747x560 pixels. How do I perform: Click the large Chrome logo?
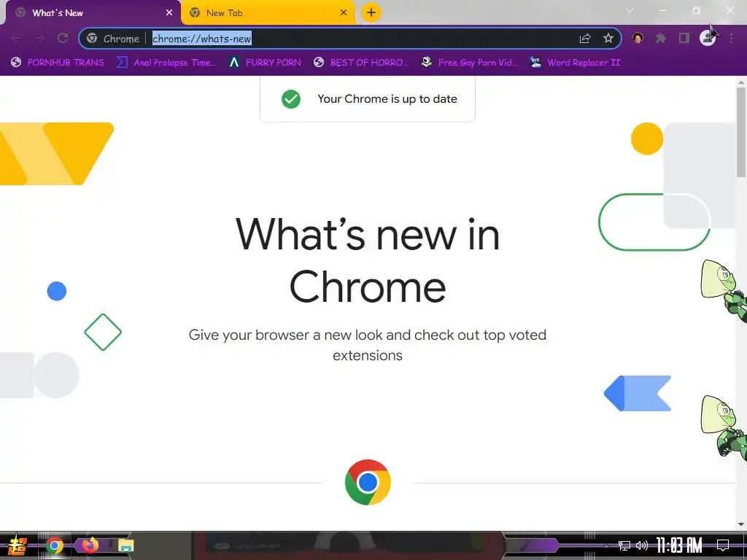pos(368,482)
